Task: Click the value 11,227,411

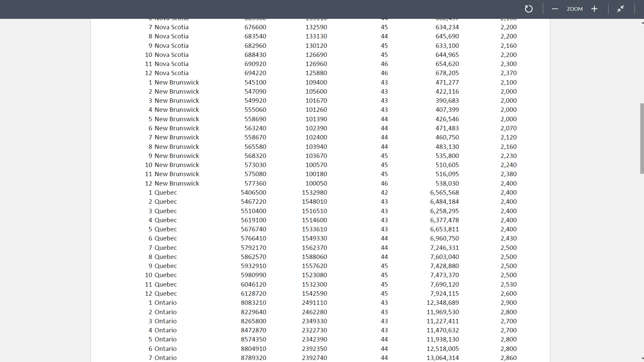Action: (x=443, y=321)
